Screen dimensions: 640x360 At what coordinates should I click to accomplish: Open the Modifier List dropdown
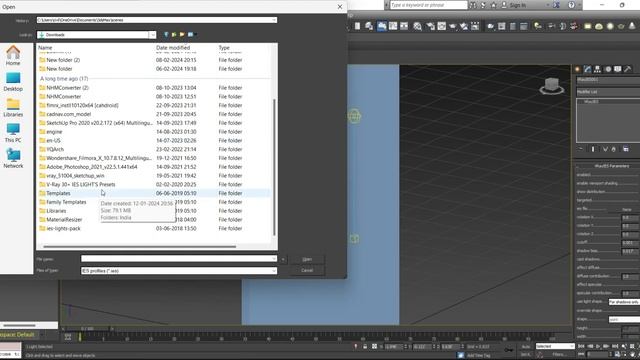pyautogui.click(x=608, y=92)
